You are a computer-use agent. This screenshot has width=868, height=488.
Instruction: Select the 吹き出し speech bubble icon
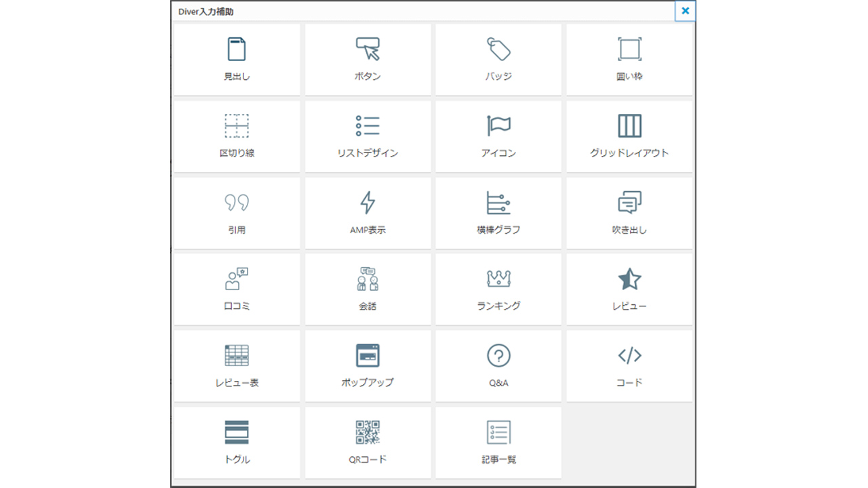click(629, 203)
